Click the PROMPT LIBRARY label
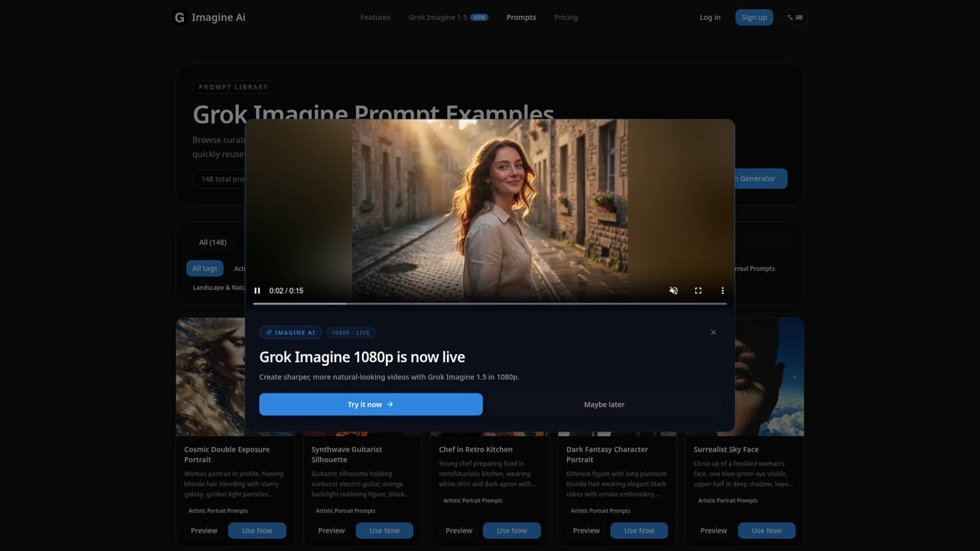The height and width of the screenshot is (551, 980). [234, 87]
